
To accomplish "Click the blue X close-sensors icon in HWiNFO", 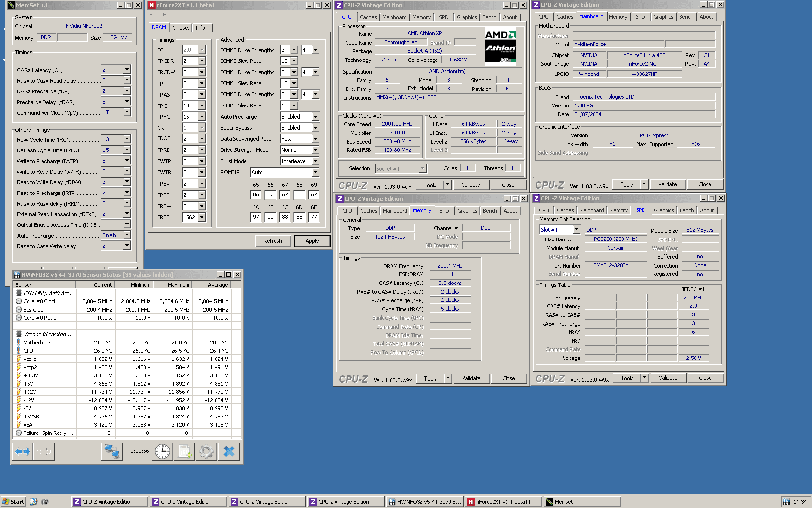I will coord(229,451).
